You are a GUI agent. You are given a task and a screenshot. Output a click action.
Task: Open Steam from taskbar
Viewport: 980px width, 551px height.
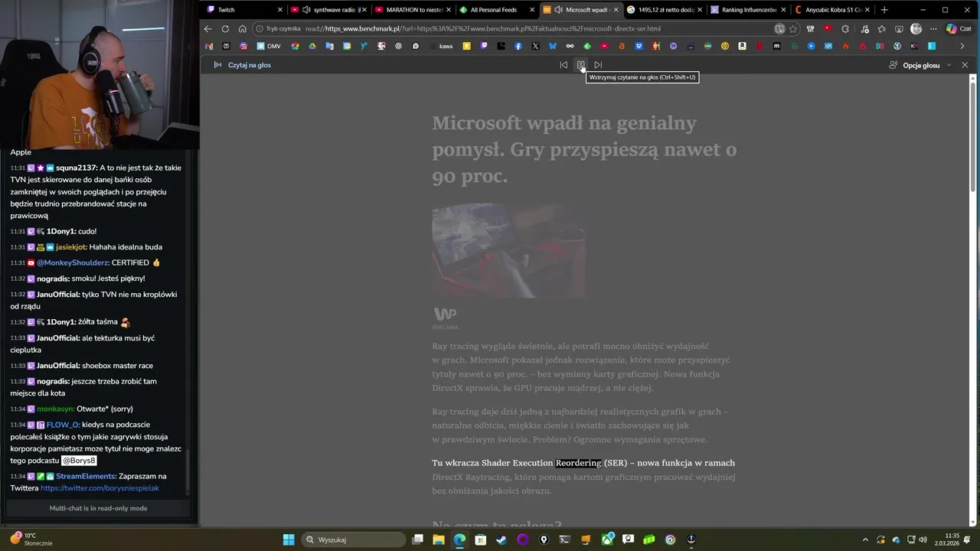[x=501, y=540]
